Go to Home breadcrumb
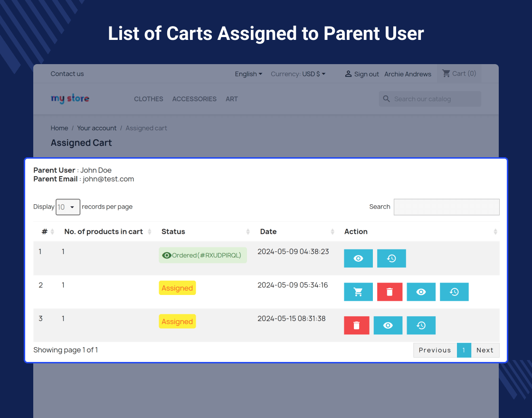The width and height of the screenshot is (532, 418). pyautogui.click(x=59, y=128)
